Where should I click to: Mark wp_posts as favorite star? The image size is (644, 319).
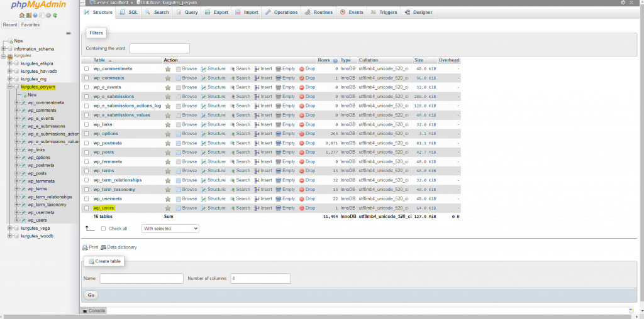[167, 153]
